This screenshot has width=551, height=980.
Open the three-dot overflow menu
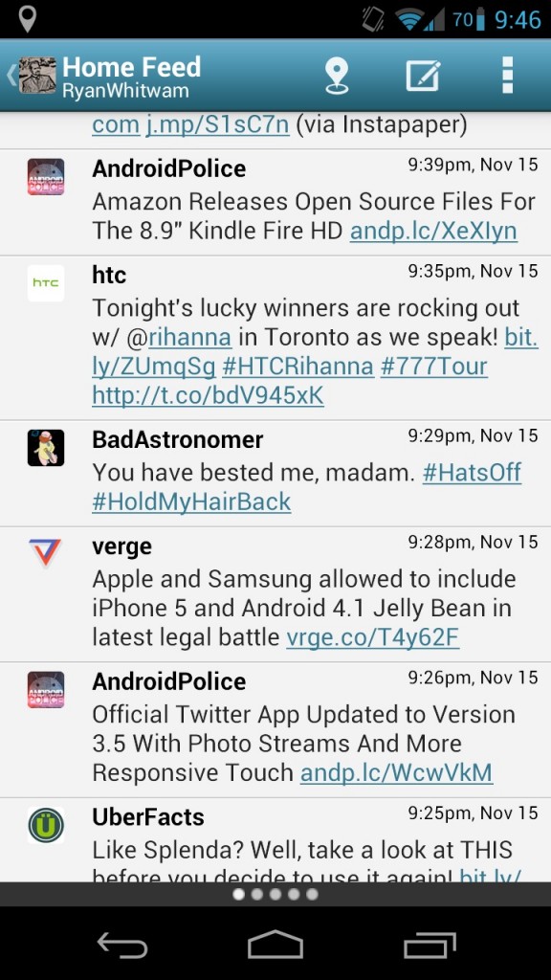click(x=507, y=75)
